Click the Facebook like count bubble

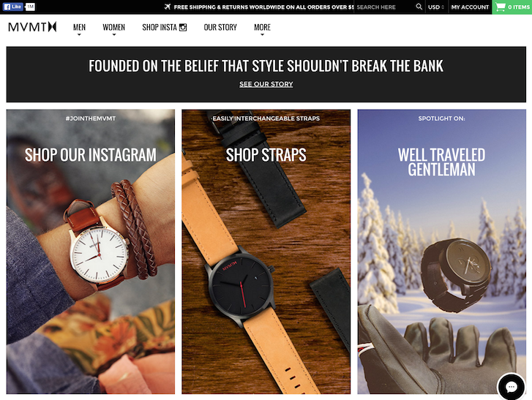pos(30,7)
